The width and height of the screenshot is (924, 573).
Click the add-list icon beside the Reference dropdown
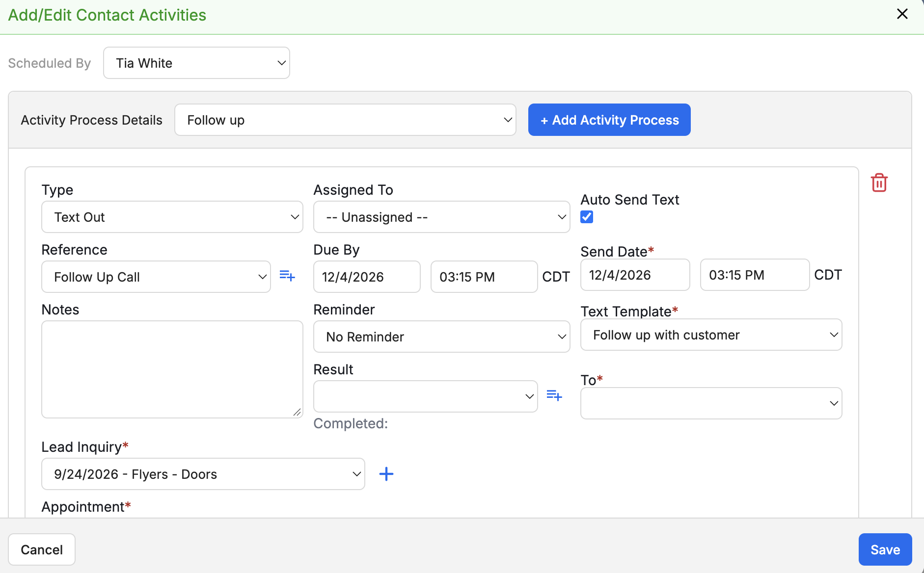(287, 276)
